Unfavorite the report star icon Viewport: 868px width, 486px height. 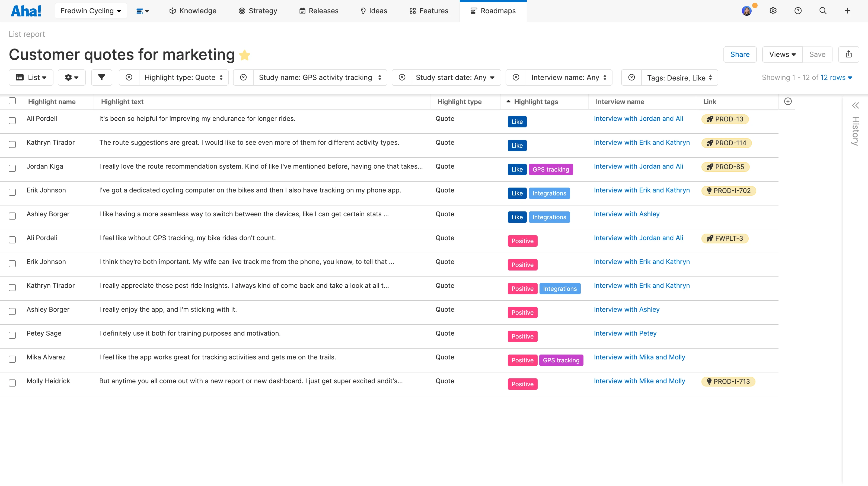point(245,55)
